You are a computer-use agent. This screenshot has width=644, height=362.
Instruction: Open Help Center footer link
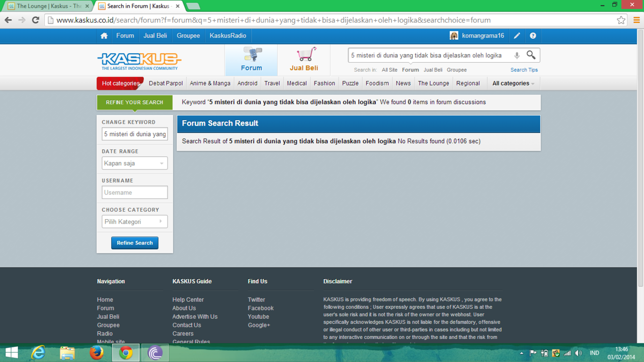(x=188, y=300)
